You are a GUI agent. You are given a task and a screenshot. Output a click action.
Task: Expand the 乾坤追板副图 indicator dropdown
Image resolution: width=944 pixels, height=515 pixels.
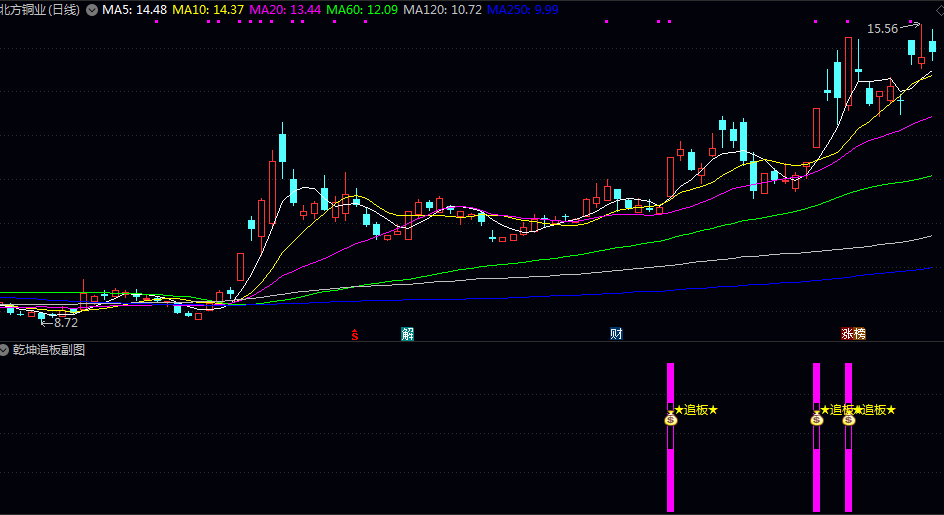(4, 350)
